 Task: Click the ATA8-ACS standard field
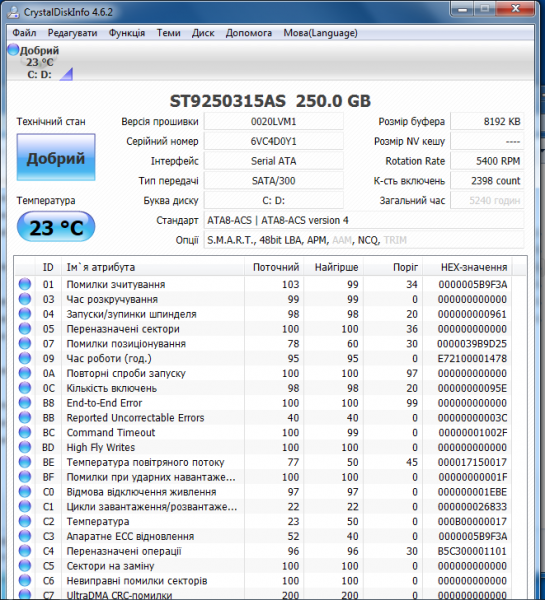point(364,220)
